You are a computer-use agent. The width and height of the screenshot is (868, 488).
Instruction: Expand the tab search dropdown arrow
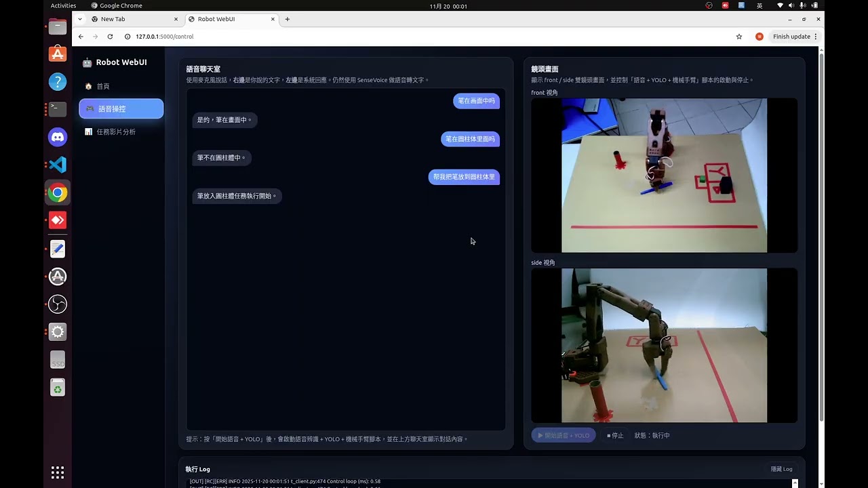pos(80,19)
